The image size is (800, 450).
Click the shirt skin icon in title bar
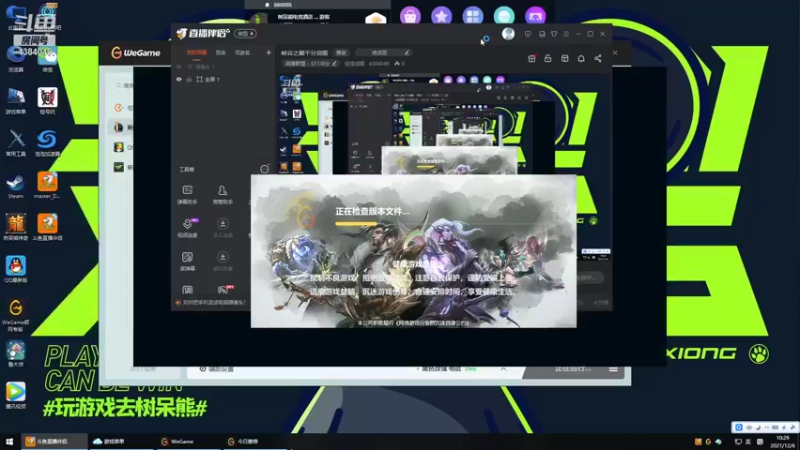[x=554, y=34]
